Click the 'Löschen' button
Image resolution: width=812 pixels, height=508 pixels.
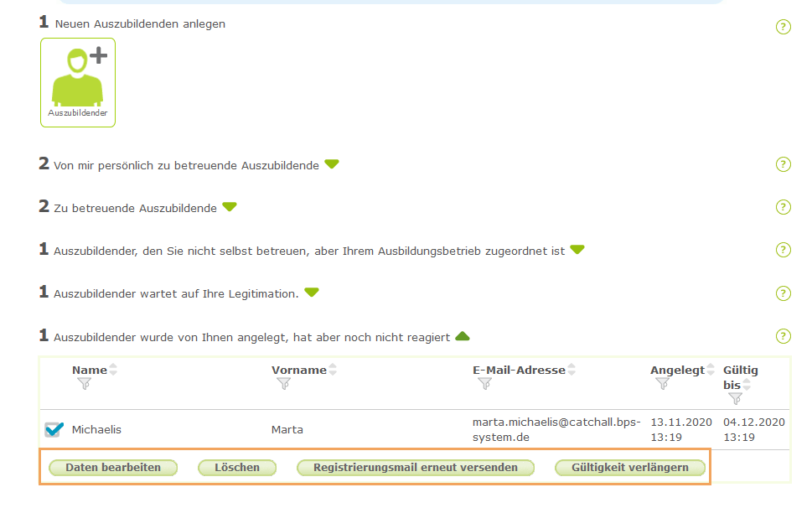[236, 468]
